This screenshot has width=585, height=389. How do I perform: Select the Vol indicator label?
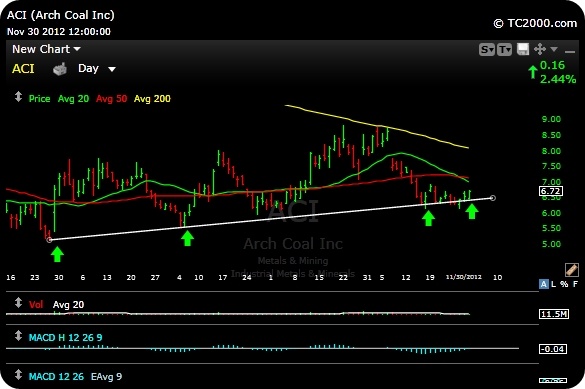(x=36, y=305)
